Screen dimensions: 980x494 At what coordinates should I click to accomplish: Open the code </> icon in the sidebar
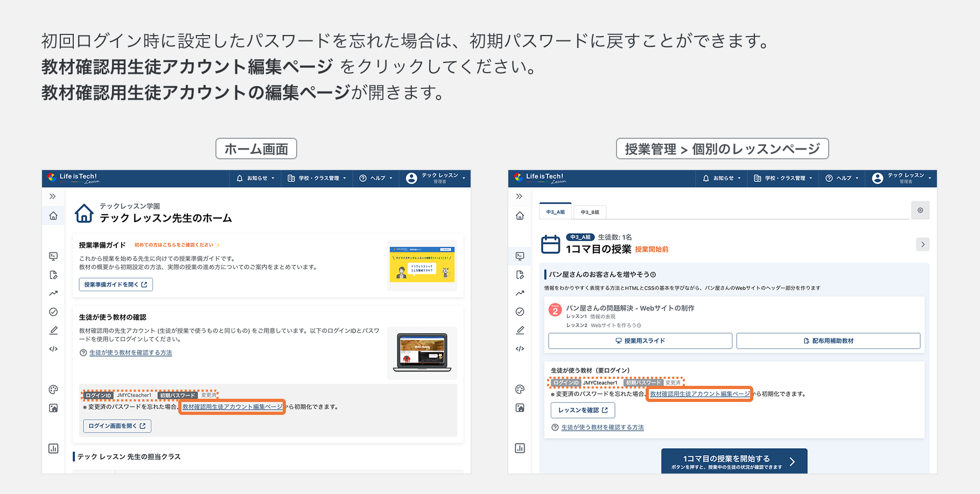53,348
